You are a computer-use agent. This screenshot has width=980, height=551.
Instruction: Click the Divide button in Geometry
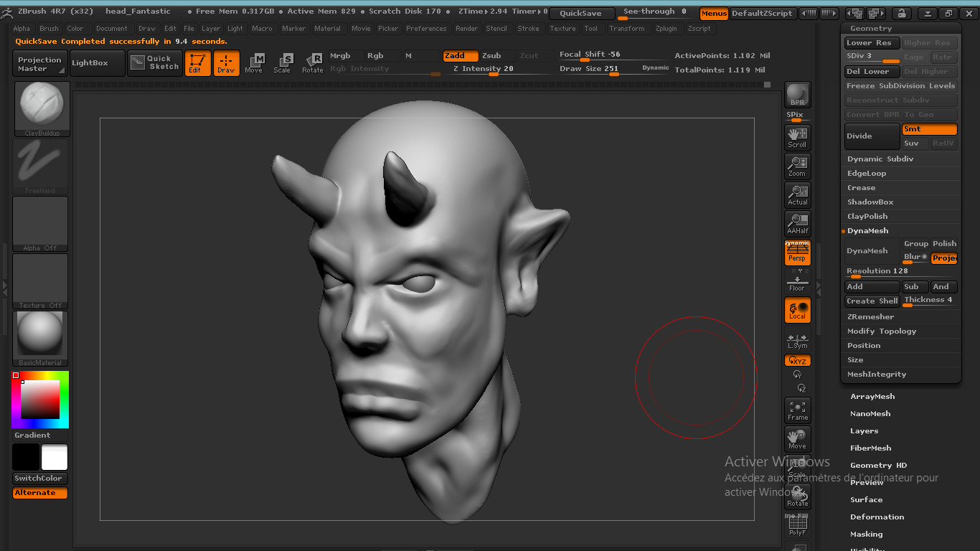[x=871, y=136]
